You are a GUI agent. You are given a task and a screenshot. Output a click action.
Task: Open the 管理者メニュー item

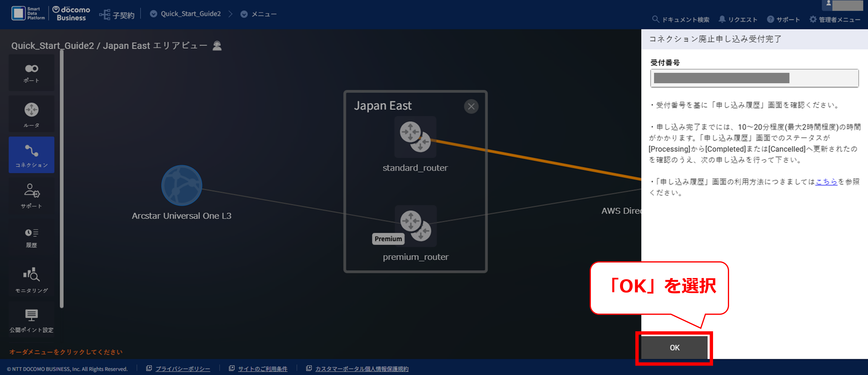[x=835, y=20]
